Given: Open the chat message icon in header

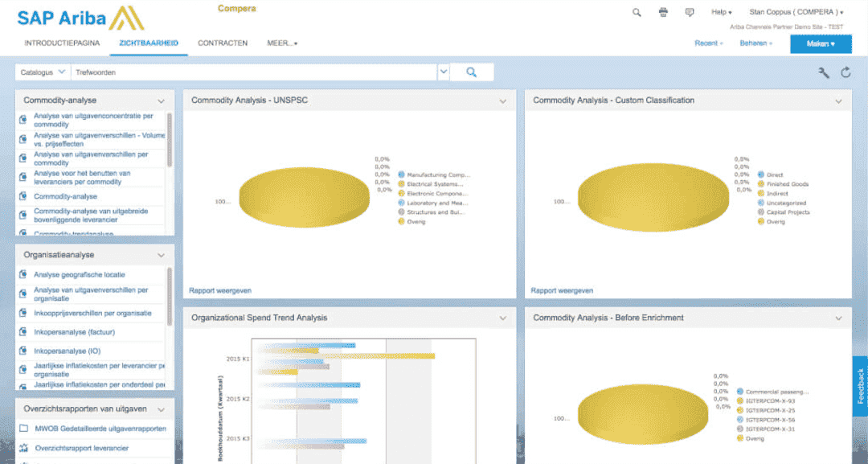Looking at the screenshot, I should [689, 12].
